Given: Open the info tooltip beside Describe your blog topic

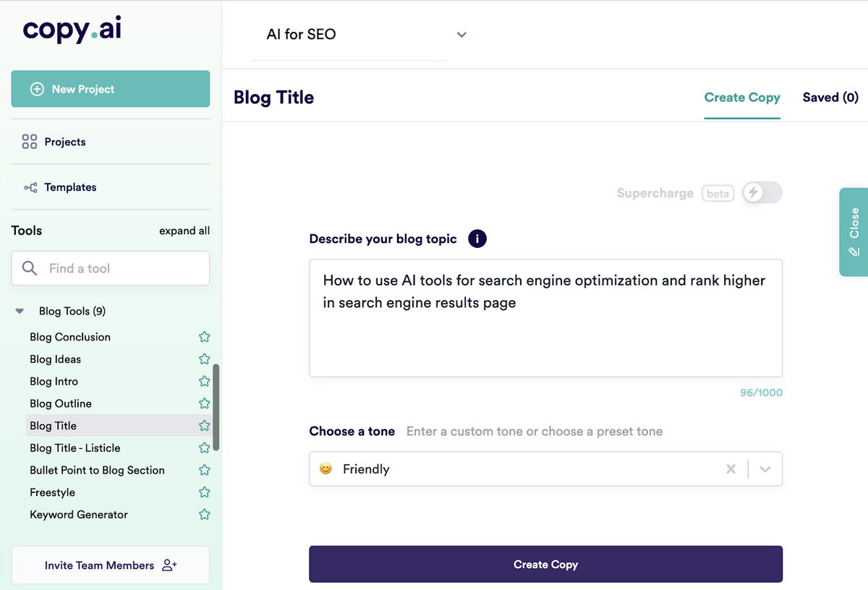Looking at the screenshot, I should click(477, 238).
